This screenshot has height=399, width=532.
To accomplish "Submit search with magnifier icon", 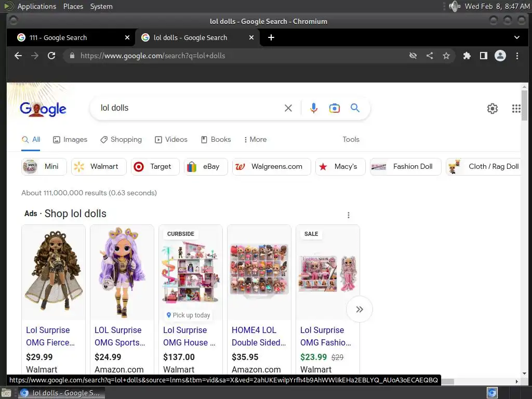I will pos(355,108).
